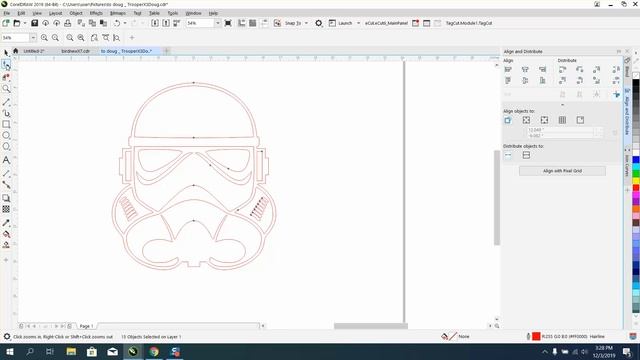Toggle the Snap Off icon
This screenshot has height=360, width=640.
(277, 23)
